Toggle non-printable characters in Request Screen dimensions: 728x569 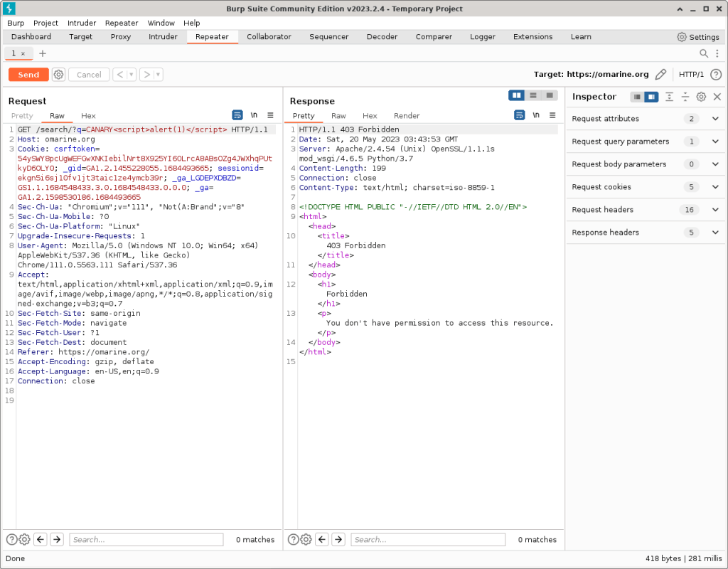(x=254, y=115)
